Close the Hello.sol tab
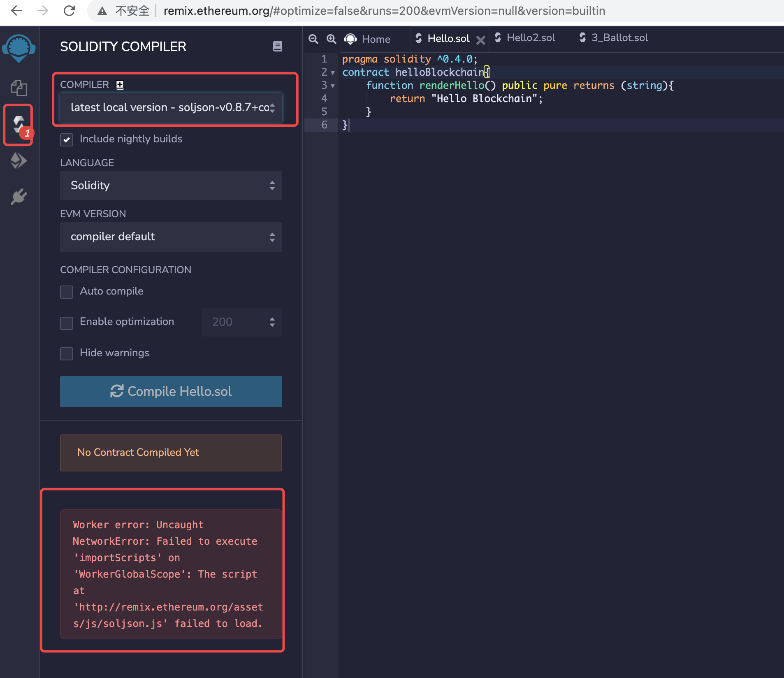 (480, 40)
